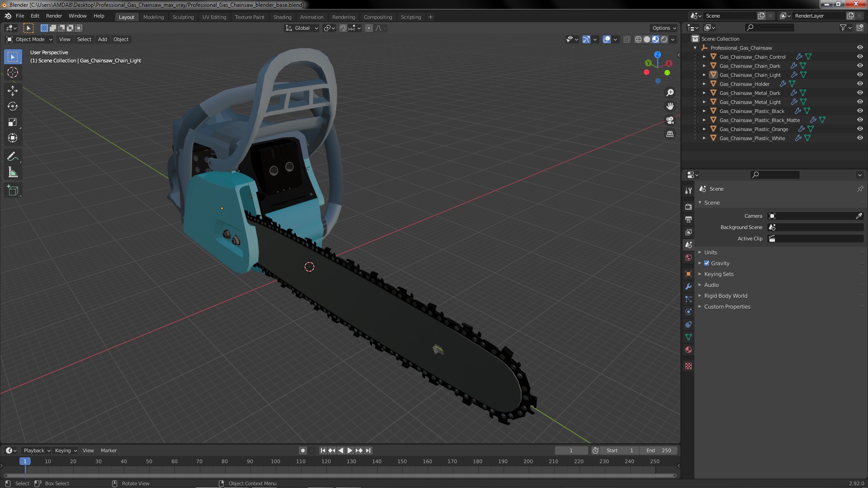868x488 pixels.
Task: Hide Gas_Chainsaw_Plastic_White in viewport
Action: (860, 138)
